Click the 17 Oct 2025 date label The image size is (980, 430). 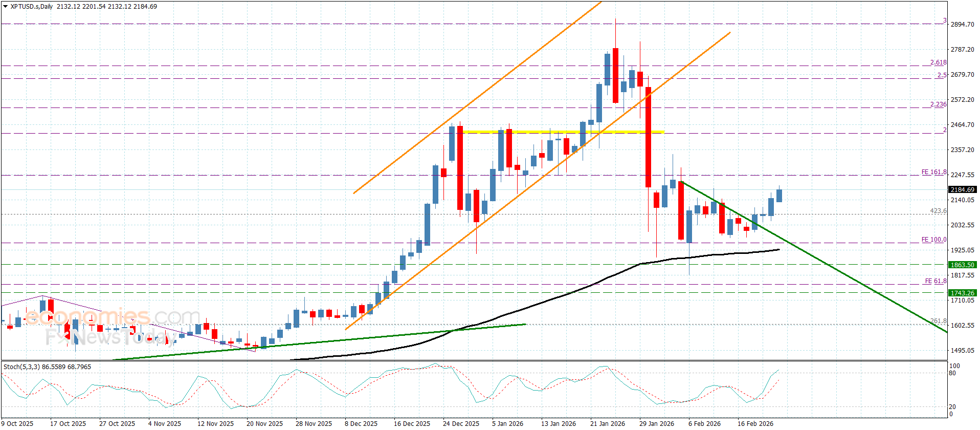tap(68, 423)
